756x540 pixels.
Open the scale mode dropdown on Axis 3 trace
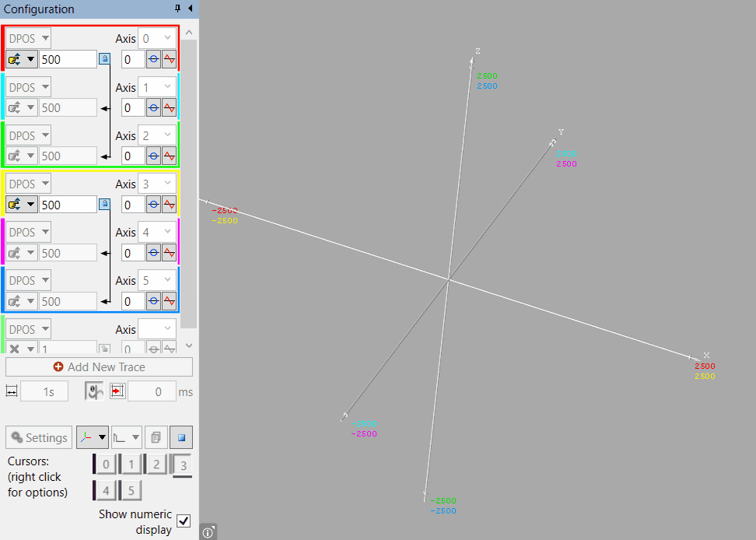coord(22,205)
